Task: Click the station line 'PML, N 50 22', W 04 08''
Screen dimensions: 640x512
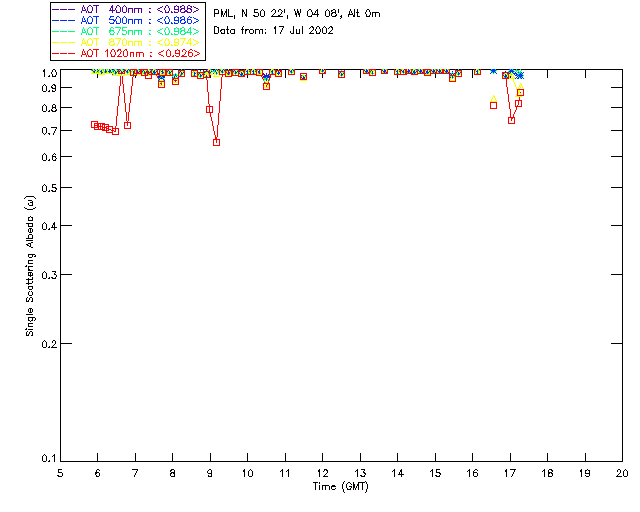Action: [278, 14]
